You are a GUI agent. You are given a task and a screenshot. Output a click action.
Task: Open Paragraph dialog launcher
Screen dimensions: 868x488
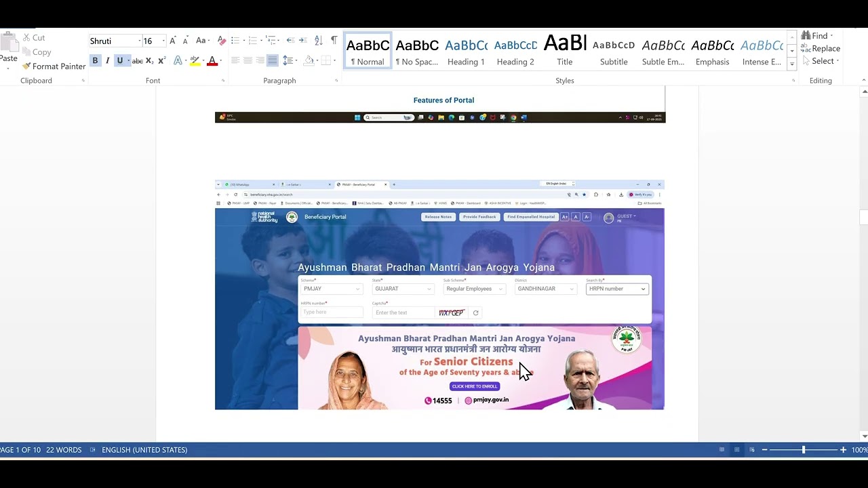(x=336, y=81)
